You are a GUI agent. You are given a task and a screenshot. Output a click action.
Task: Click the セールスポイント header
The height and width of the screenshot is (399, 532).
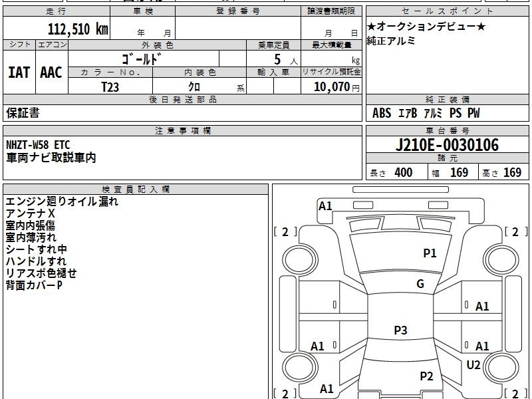tap(447, 11)
